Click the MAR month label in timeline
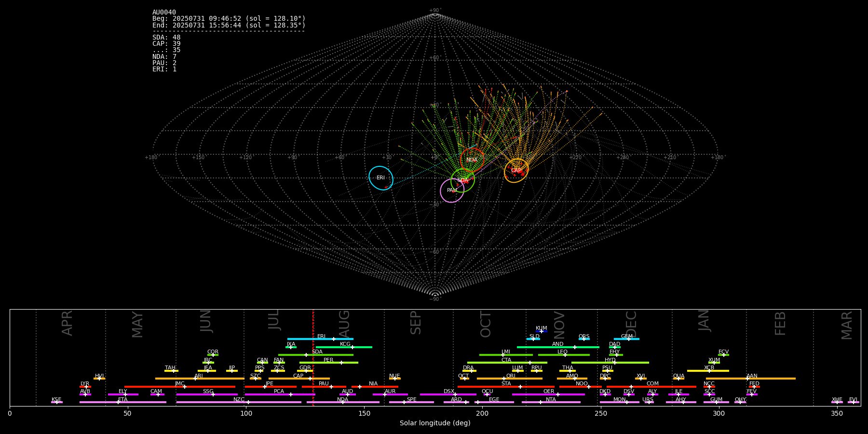This screenshot has height=434, width=868. pyautogui.click(x=847, y=325)
